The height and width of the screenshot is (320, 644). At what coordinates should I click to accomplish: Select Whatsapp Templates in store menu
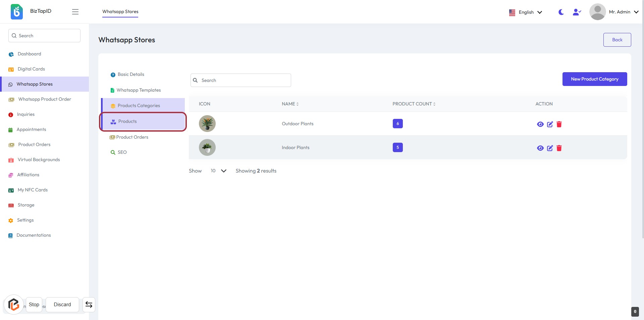[x=139, y=90]
